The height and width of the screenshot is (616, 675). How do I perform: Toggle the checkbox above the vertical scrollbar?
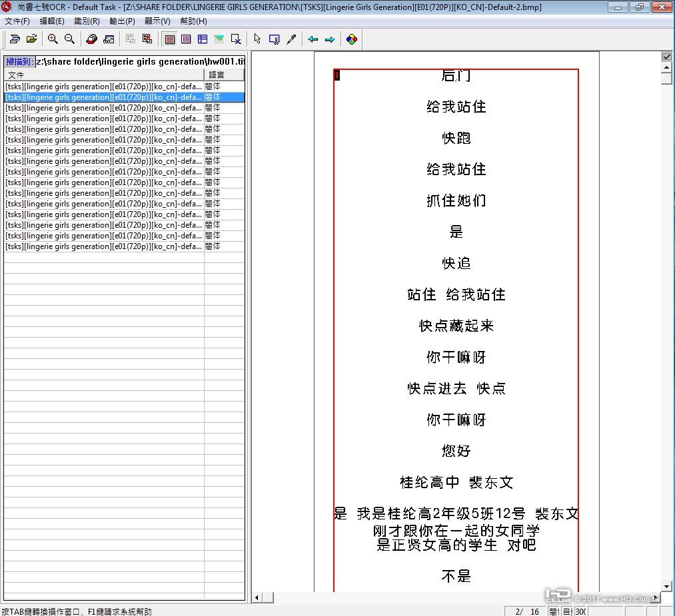click(667, 57)
